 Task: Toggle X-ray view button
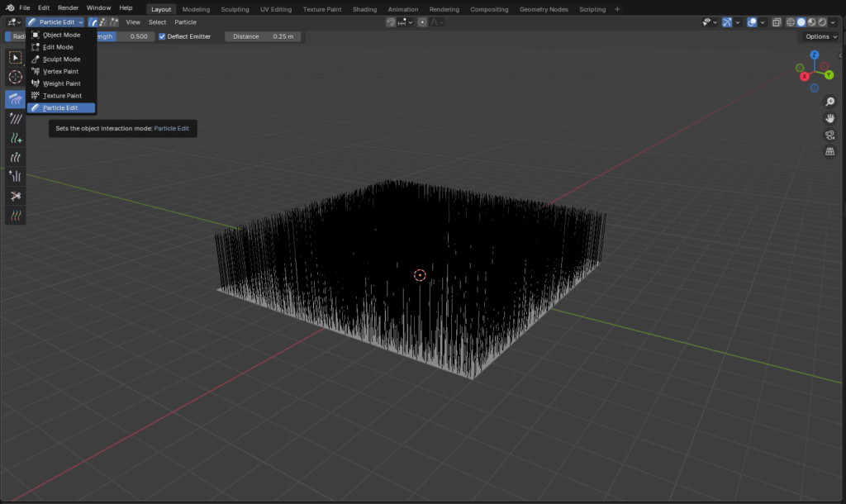pyautogui.click(x=777, y=22)
